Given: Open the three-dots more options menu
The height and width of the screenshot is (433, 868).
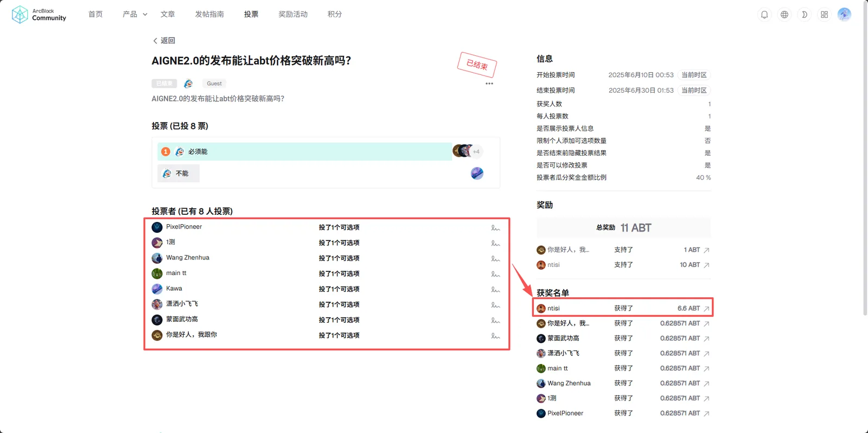Looking at the screenshot, I should [489, 84].
